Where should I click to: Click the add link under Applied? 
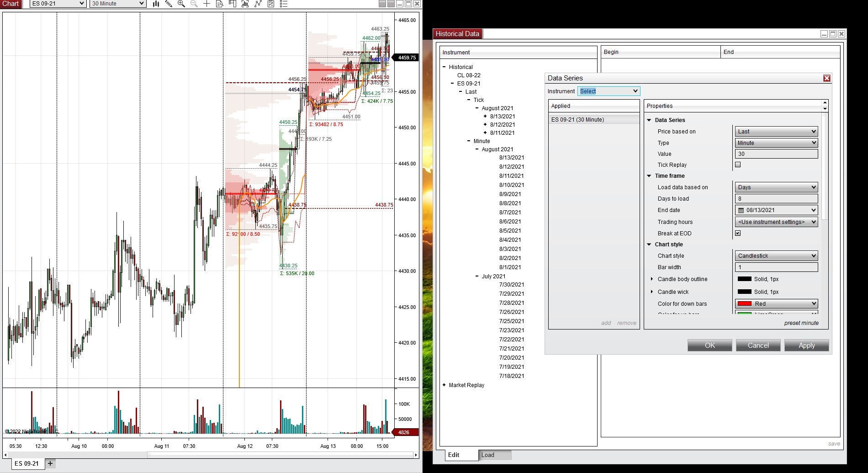click(x=606, y=323)
